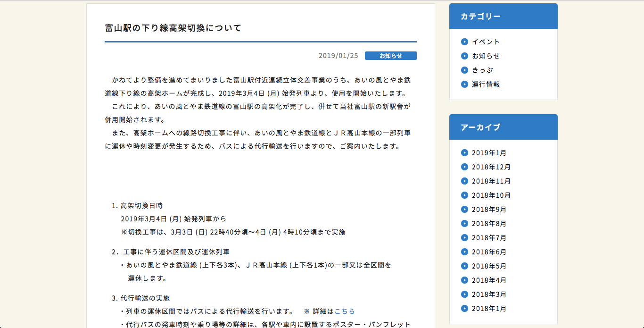644x328 pixels.
Task: Click the article title 富山駅の下り線高架切換について
Action: (173, 28)
